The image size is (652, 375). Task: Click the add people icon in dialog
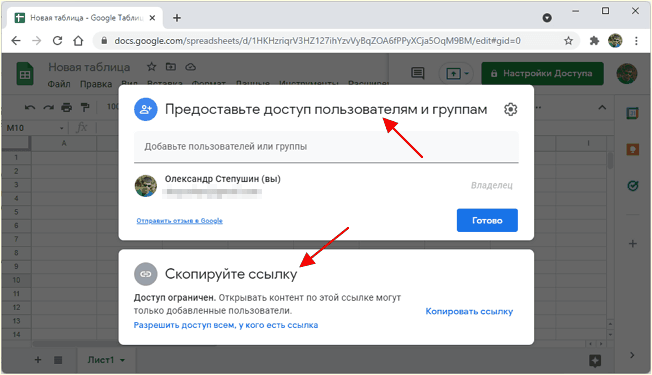(x=146, y=109)
